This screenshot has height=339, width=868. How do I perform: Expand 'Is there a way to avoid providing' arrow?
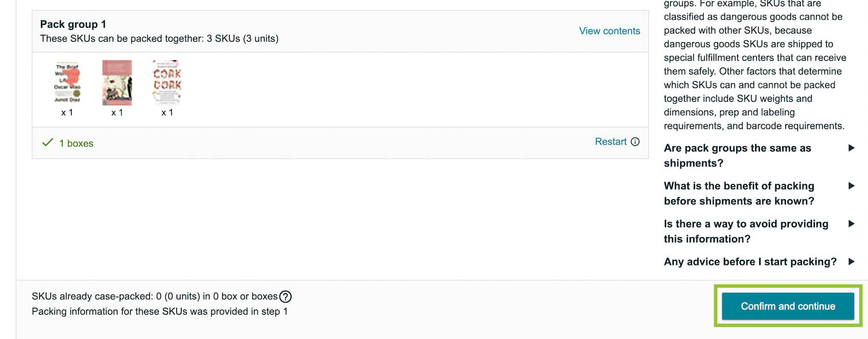coord(851,224)
